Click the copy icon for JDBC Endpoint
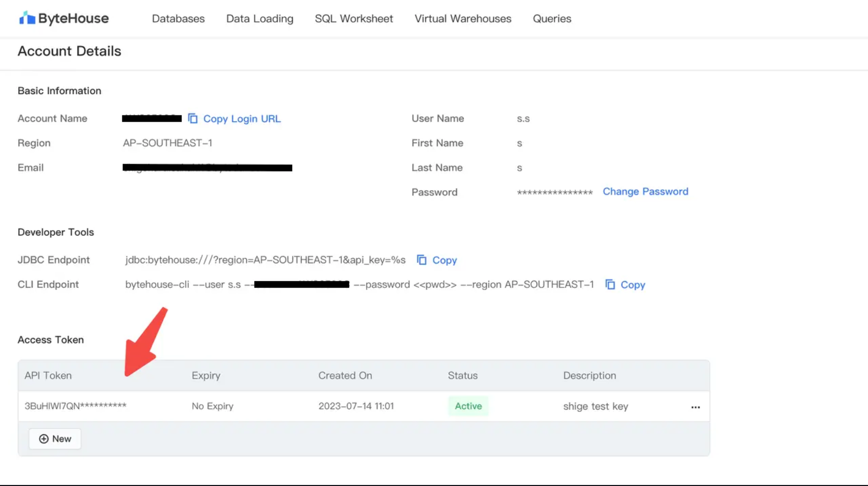868x486 pixels. coord(421,260)
